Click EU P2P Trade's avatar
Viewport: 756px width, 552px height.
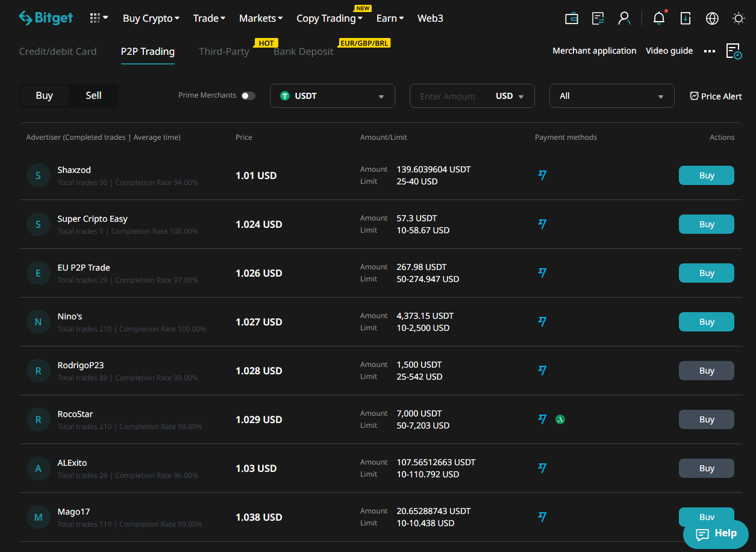pyautogui.click(x=39, y=274)
